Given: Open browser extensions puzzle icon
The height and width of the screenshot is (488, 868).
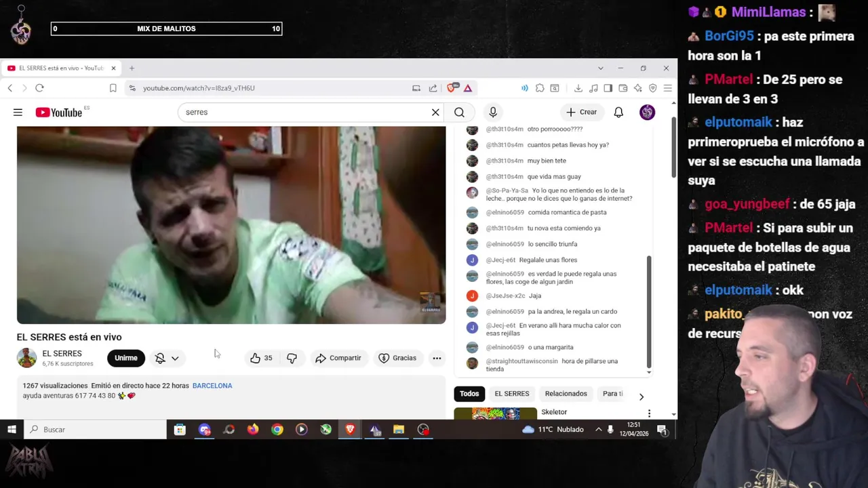Looking at the screenshot, I should tap(540, 88).
